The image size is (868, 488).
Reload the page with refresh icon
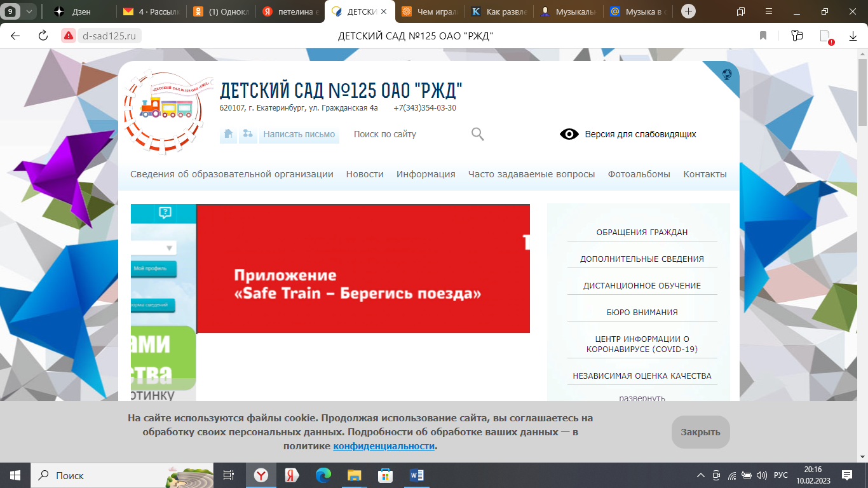pyautogui.click(x=43, y=36)
